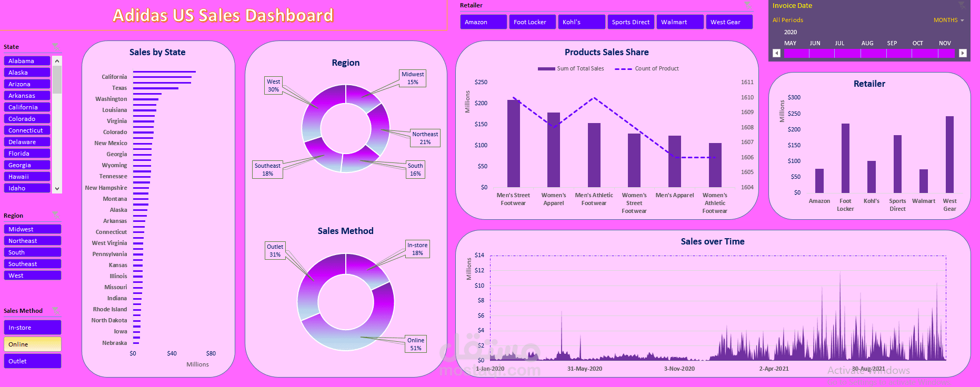
Task: Open the MONTHS time-level dropdown
Action: coord(948,20)
